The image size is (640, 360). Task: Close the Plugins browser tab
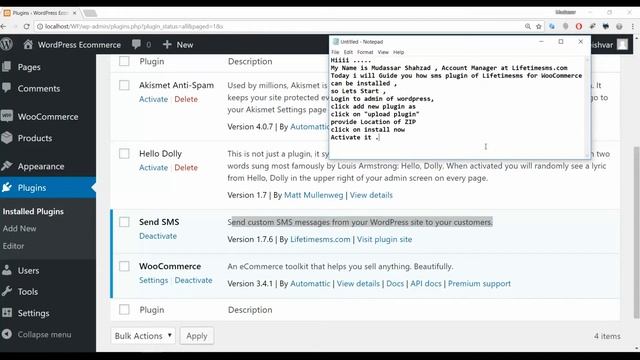(x=74, y=13)
